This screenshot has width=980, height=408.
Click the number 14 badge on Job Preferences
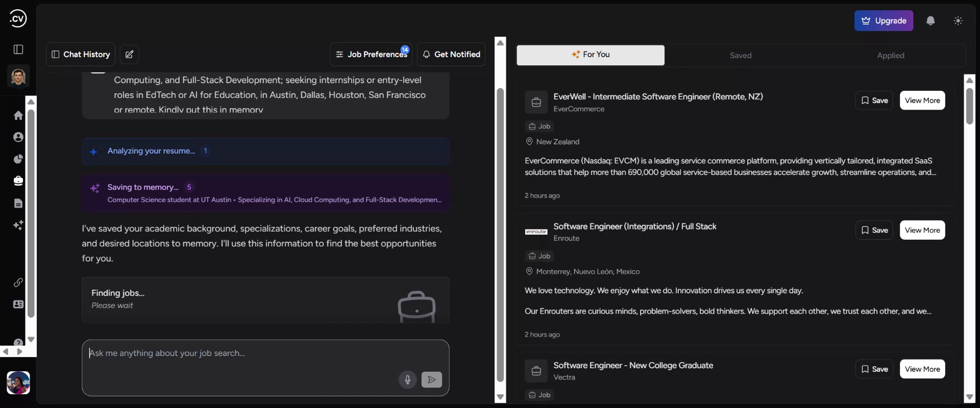405,49
